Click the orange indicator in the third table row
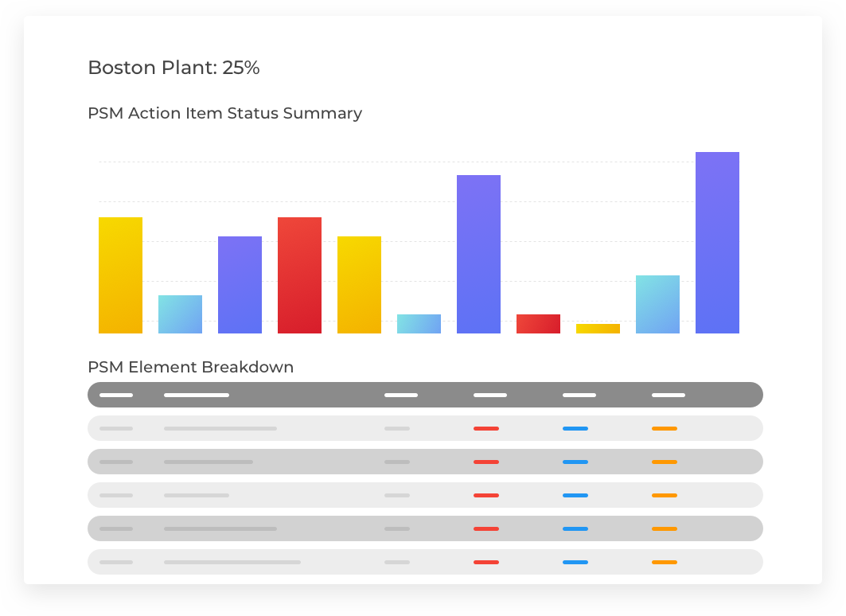This screenshot has height=616, width=846. [x=665, y=495]
